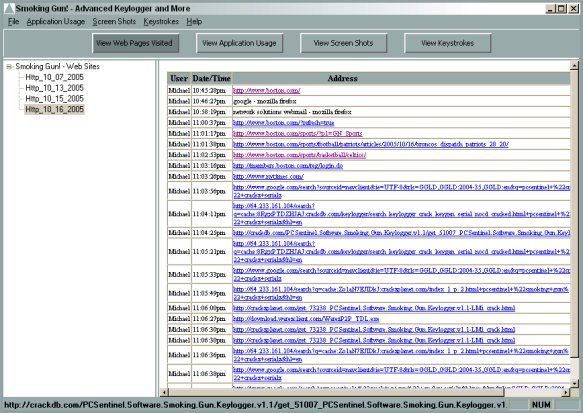Screen dimensions: 583x413
Task: Open members.boston.com login link
Action: pyautogui.click(x=288, y=166)
